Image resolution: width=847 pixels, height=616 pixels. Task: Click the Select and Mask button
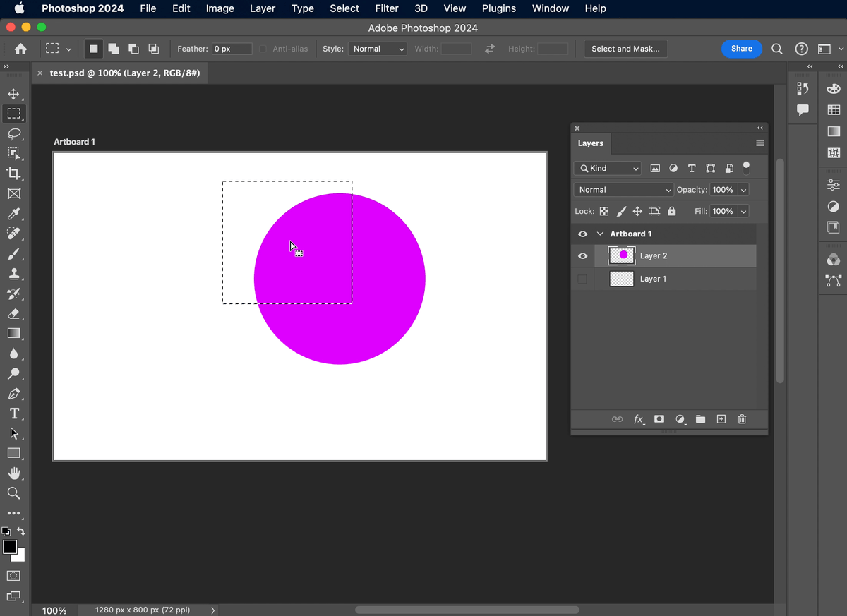[x=626, y=49]
